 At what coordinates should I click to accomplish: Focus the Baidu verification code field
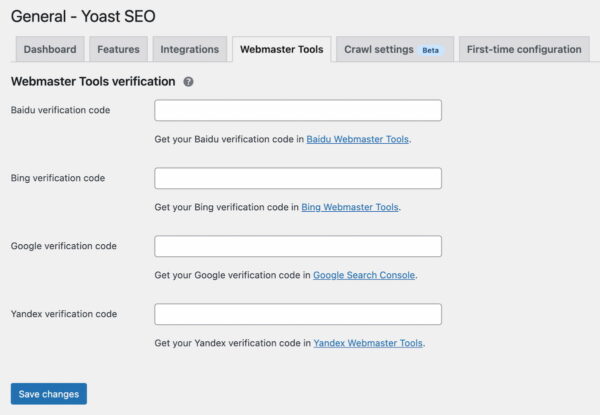pos(298,111)
